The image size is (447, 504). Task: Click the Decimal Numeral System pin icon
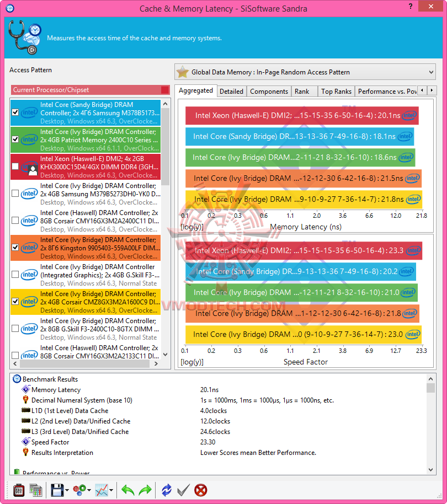(x=26, y=400)
